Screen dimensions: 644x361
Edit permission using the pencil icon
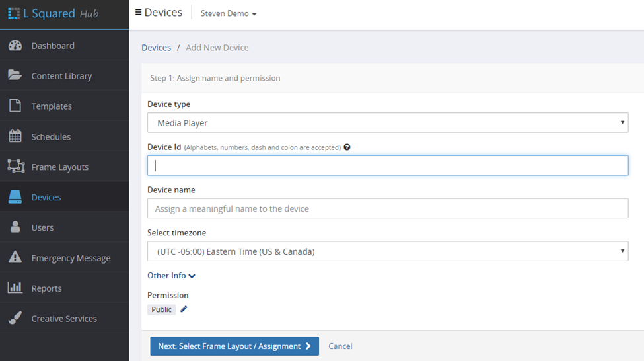[184, 309]
